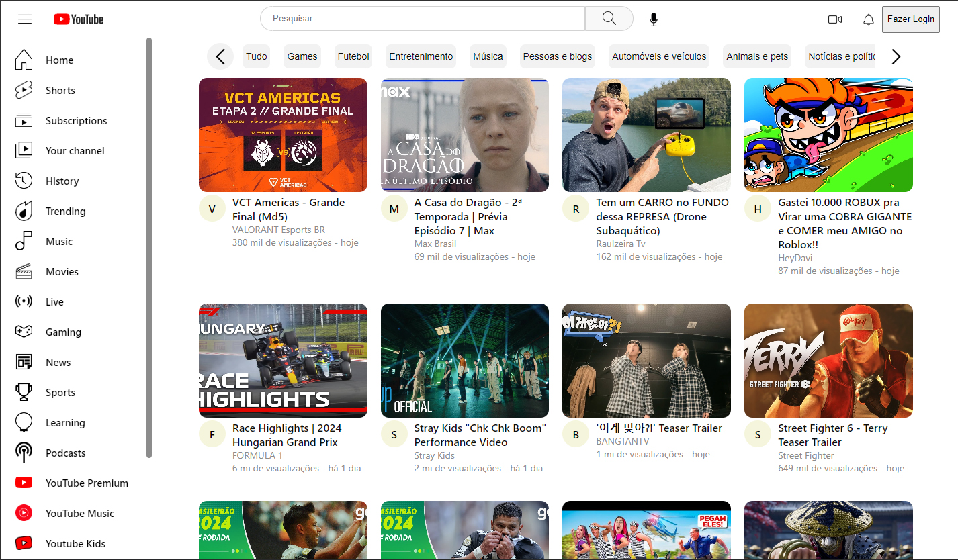Click into the Pesquisar search field
This screenshot has width=958, height=560.
(423, 19)
